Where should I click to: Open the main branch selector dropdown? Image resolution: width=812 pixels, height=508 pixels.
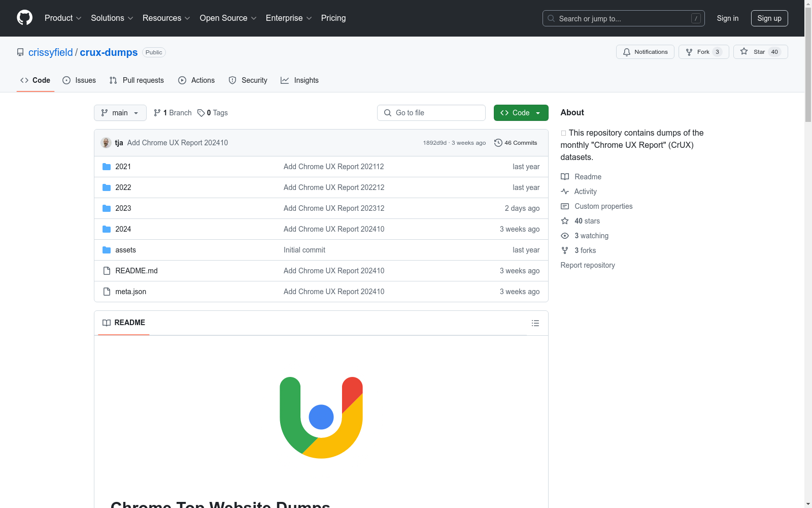120,113
